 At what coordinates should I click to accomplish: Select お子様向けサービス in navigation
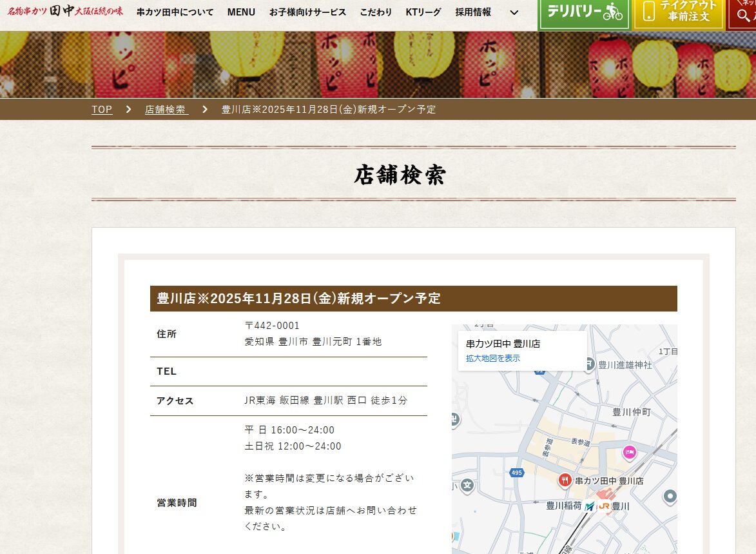tap(307, 12)
